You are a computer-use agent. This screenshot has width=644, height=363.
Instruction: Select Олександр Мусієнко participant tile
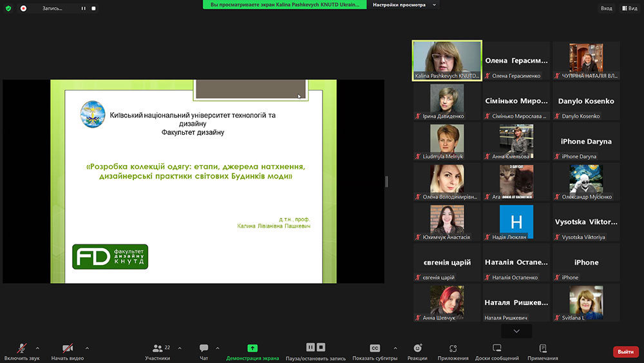[586, 182]
